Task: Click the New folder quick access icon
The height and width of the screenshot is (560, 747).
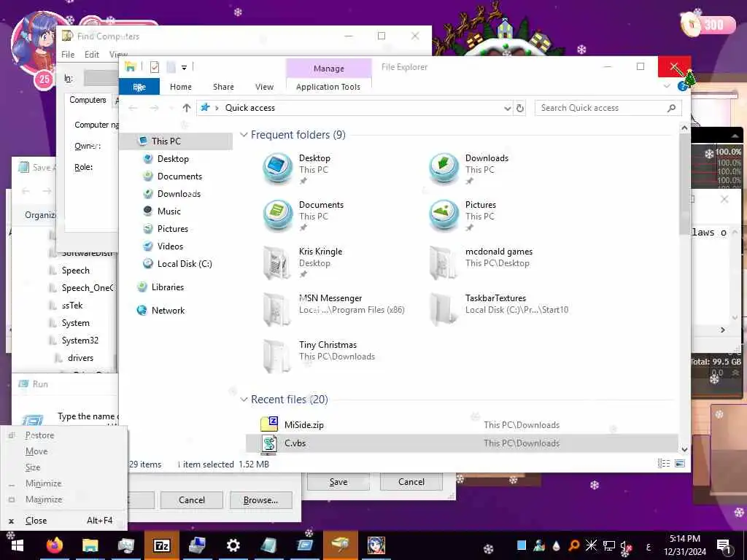Action: [171, 67]
